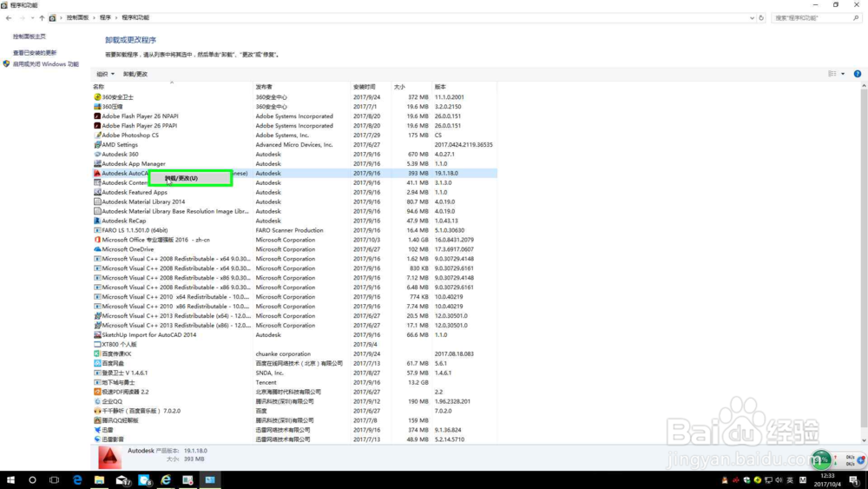Click the scrollbar up arrow
Screen dimensions: 868x489
(x=864, y=86)
